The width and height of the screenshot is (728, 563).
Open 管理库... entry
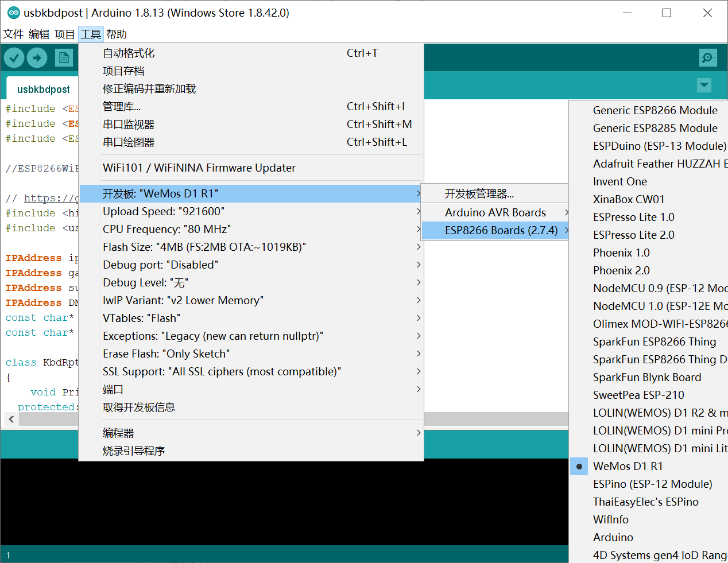pos(251,106)
